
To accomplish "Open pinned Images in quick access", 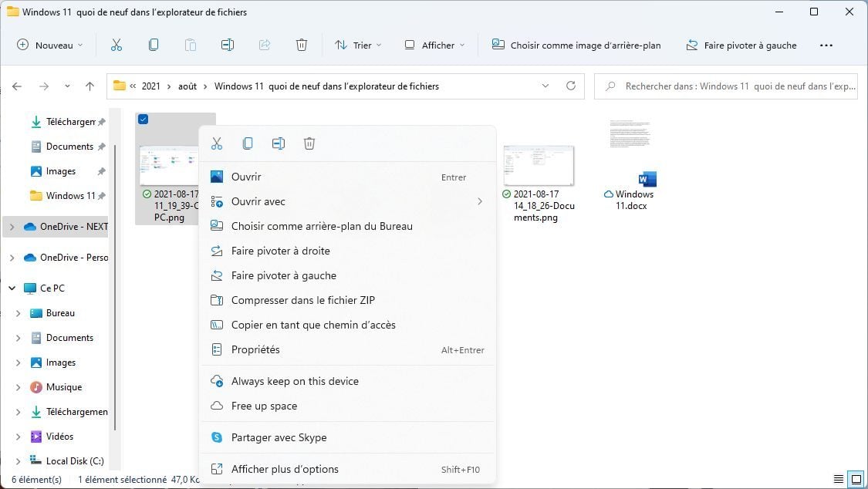I will (68, 171).
